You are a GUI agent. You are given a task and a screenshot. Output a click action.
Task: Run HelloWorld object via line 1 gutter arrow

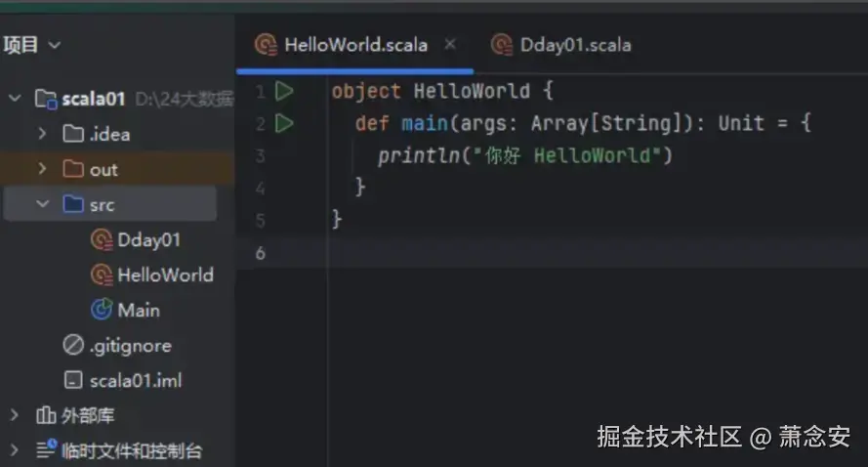click(284, 91)
